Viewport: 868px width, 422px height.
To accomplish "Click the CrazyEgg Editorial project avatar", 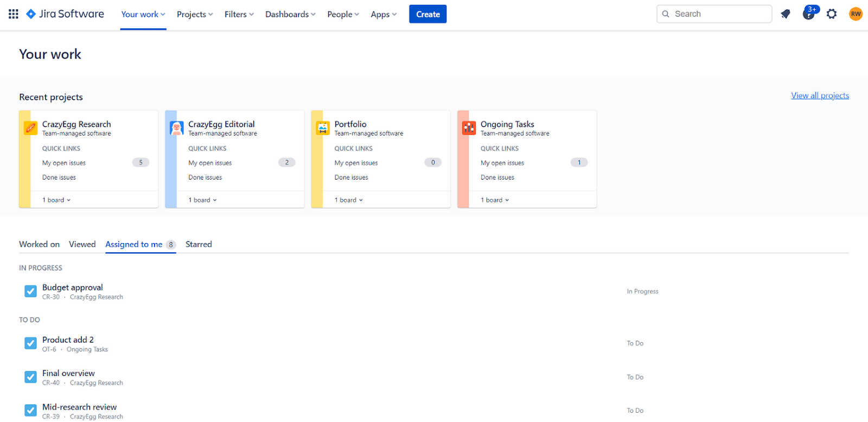I will (177, 128).
